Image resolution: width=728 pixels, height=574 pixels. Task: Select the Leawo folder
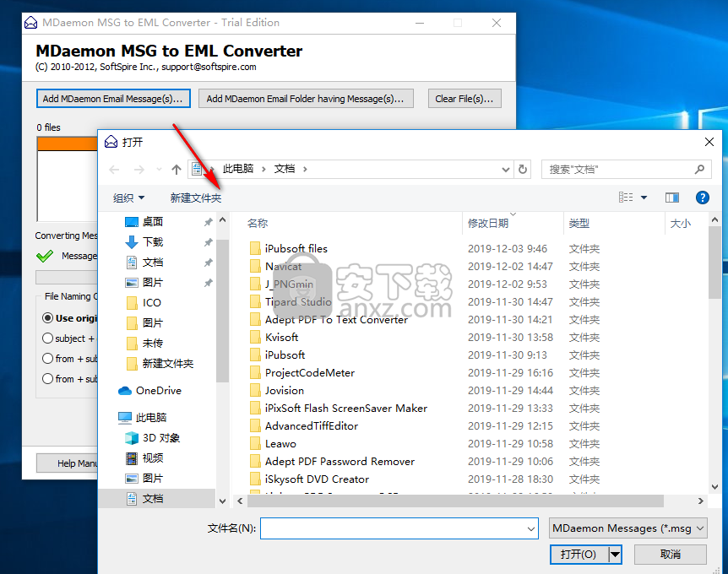(280, 444)
